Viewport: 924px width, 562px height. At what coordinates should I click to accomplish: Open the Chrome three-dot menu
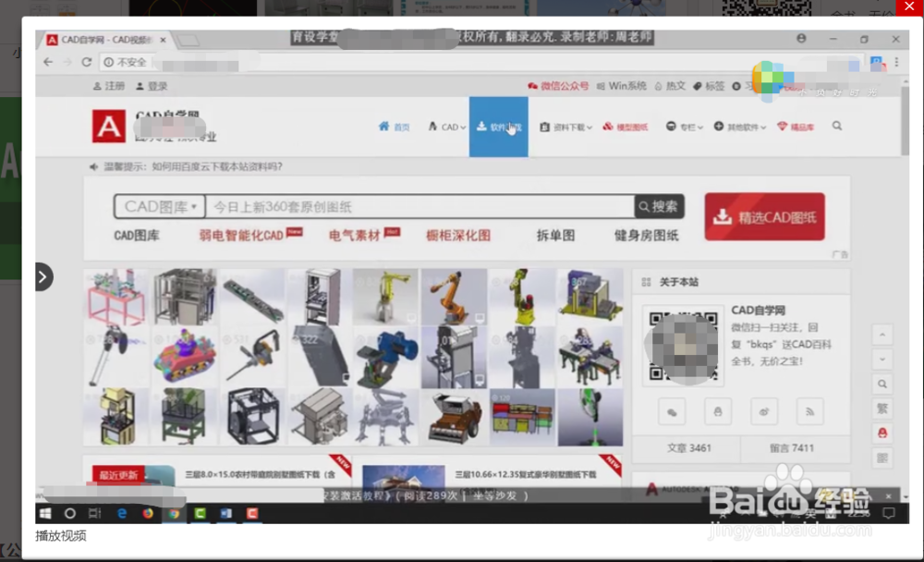tap(896, 62)
